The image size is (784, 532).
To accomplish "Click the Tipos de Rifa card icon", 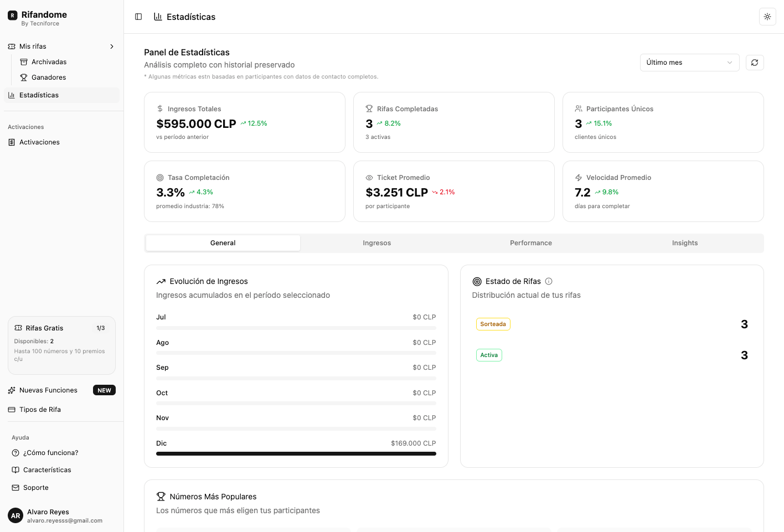I will point(12,410).
